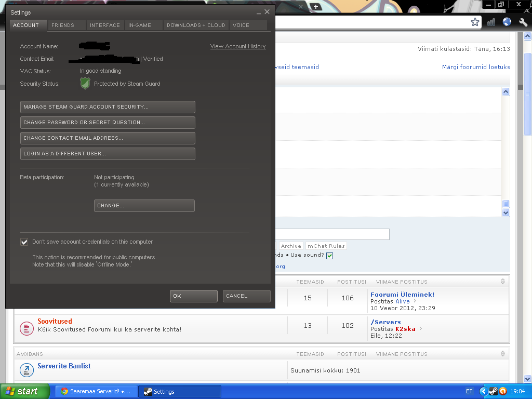Show hidden tray icons with the arrow
Viewport: 532px width, 399px height.
(x=483, y=391)
